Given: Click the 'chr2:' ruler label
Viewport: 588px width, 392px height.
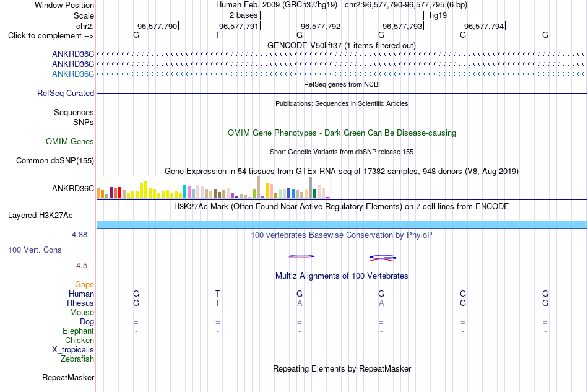Looking at the screenshot, I should pos(85,26).
